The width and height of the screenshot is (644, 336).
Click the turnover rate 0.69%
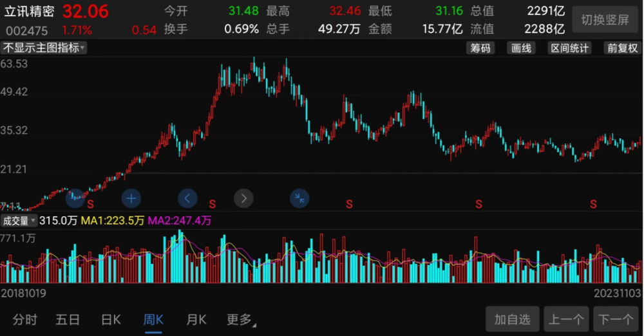click(x=241, y=29)
